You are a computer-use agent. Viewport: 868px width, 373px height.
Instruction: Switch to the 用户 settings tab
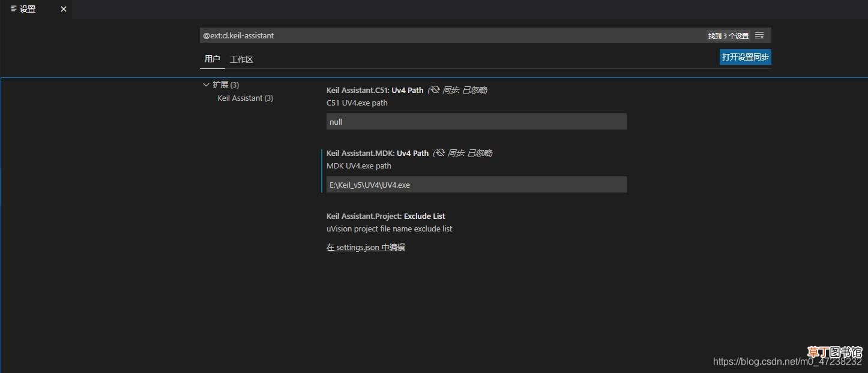pyautogui.click(x=212, y=59)
